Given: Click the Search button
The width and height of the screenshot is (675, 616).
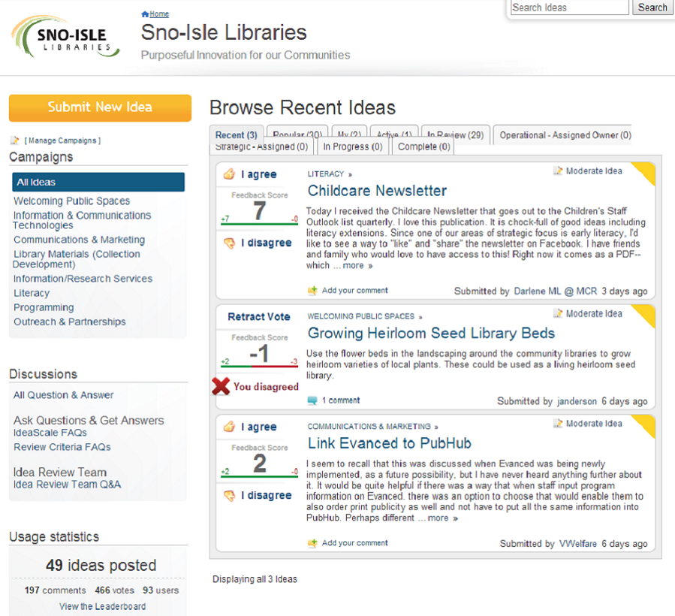Looking at the screenshot, I should [x=652, y=8].
